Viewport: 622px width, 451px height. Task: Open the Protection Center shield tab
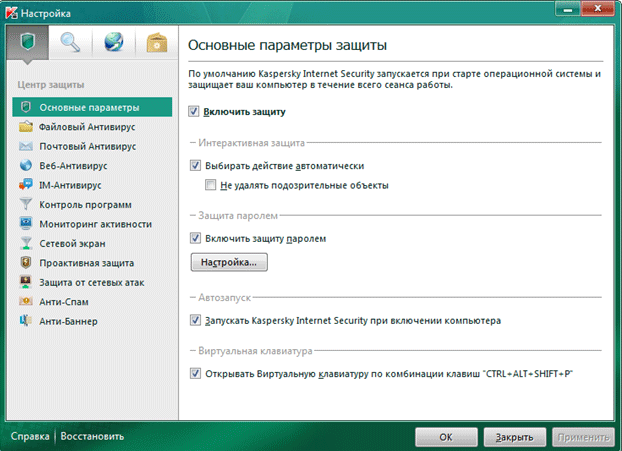coord(28,42)
